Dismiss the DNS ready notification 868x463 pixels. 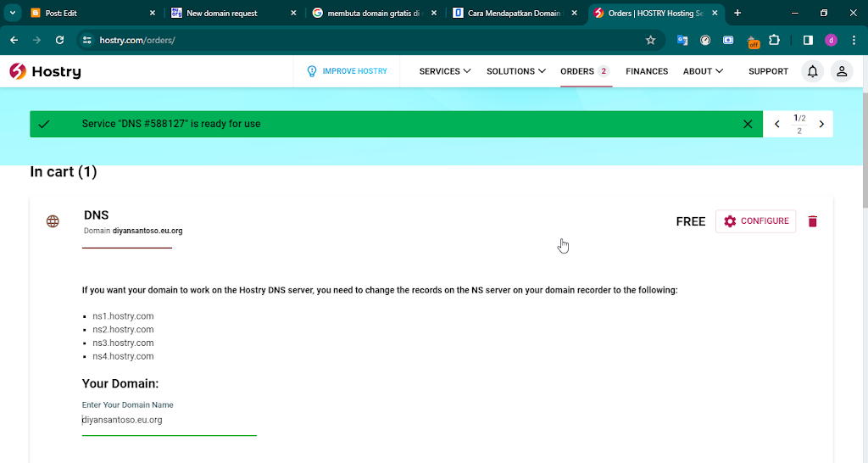click(x=748, y=124)
